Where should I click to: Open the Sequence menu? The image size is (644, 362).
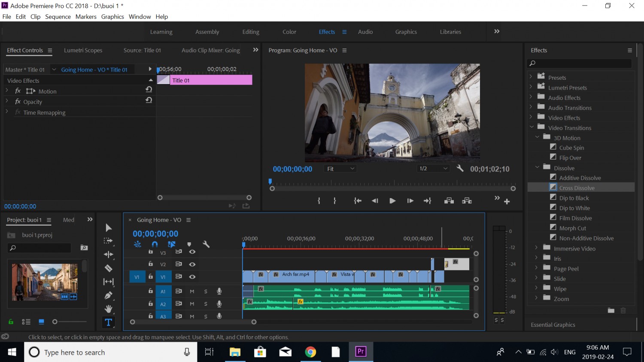pyautogui.click(x=58, y=17)
